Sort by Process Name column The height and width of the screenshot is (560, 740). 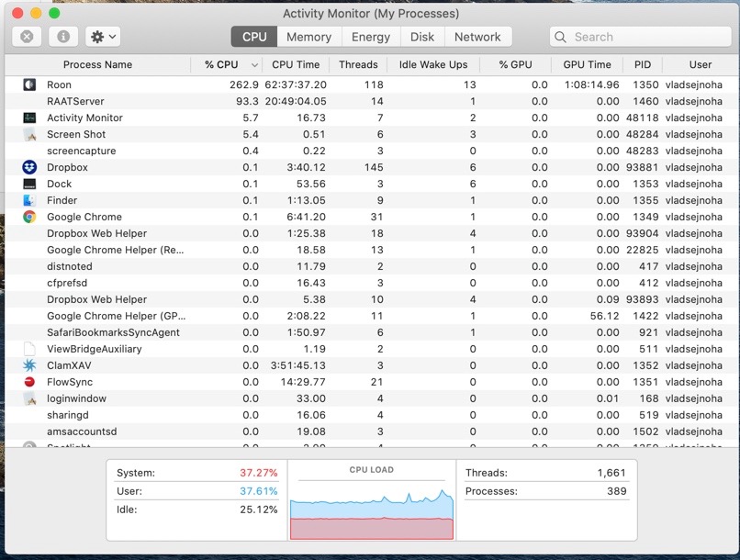coord(97,64)
